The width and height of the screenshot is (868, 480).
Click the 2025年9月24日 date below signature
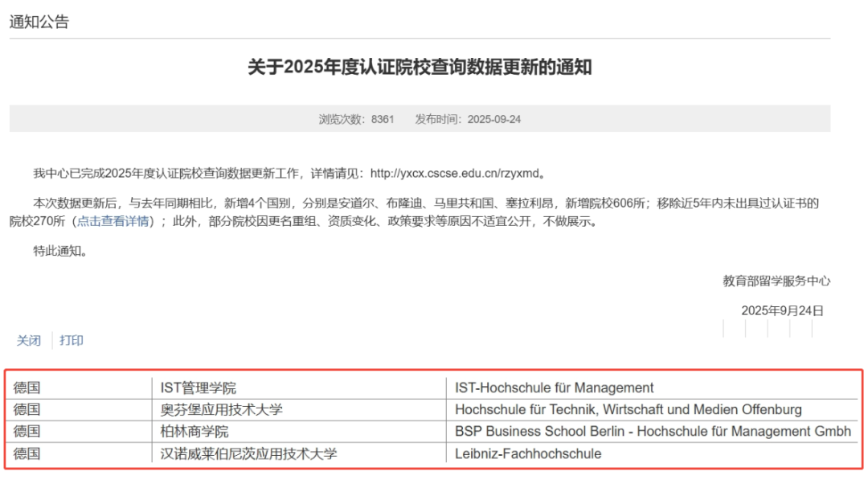782,310
